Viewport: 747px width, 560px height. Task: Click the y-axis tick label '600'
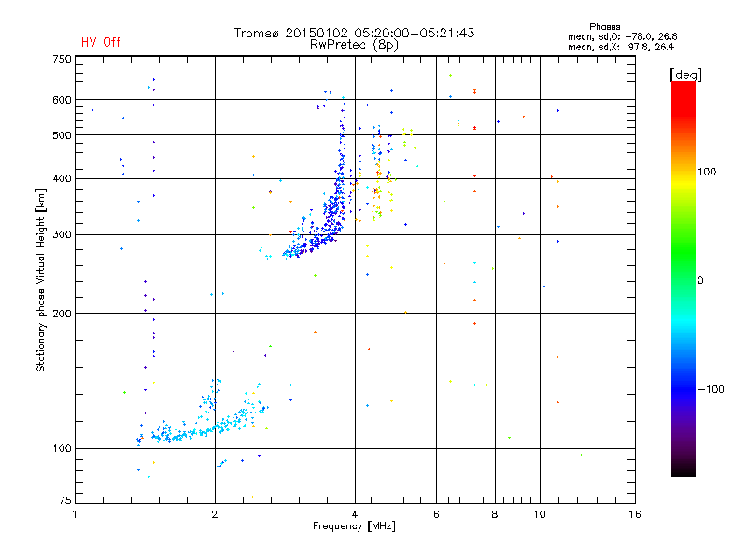(62, 100)
